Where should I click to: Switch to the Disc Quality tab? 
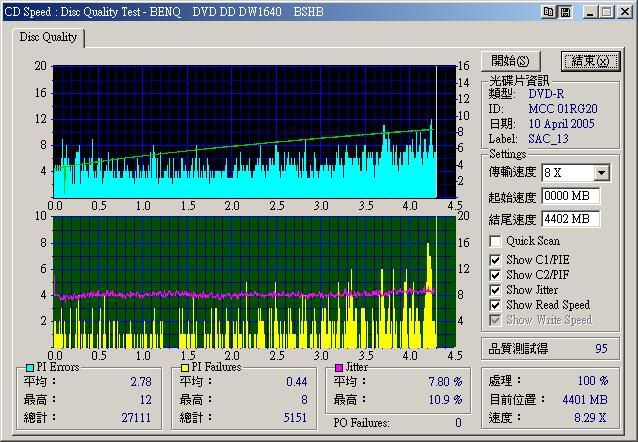coord(48,37)
